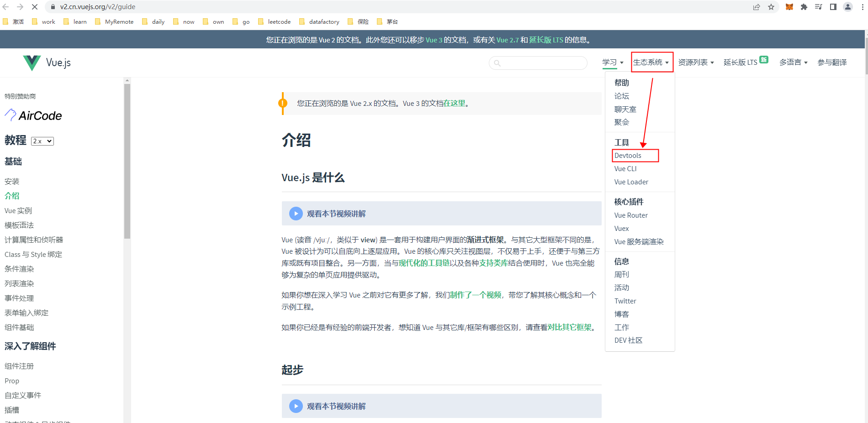The image size is (868, 423).
Task: Play the video under 起步 section
Action: pyautogui.click(x=296, y=406)
